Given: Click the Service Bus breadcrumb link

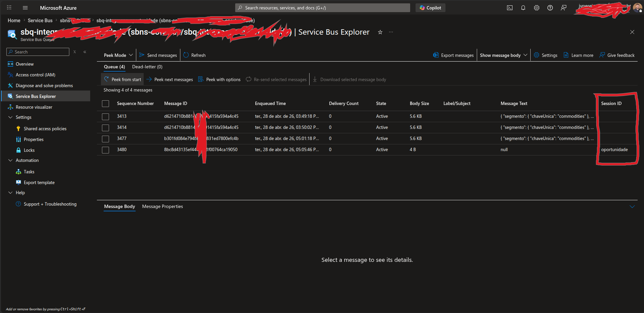Looking at the screenshot, I should (40, 21).
